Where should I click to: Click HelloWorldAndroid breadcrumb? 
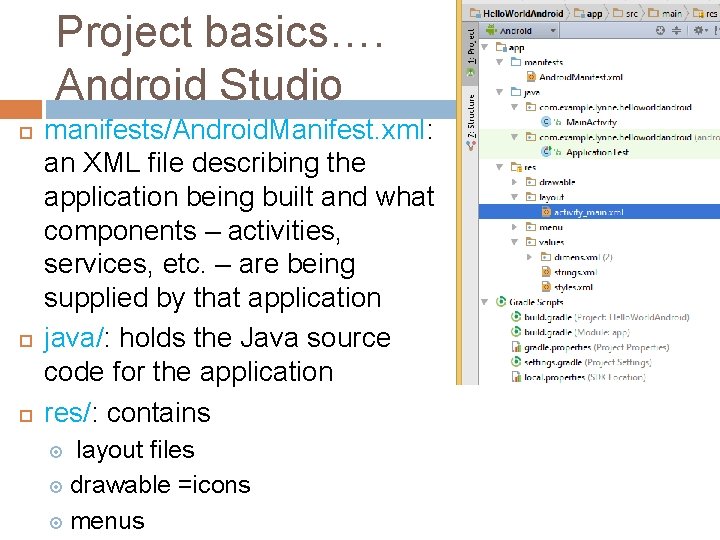click(x=518, y=13)
